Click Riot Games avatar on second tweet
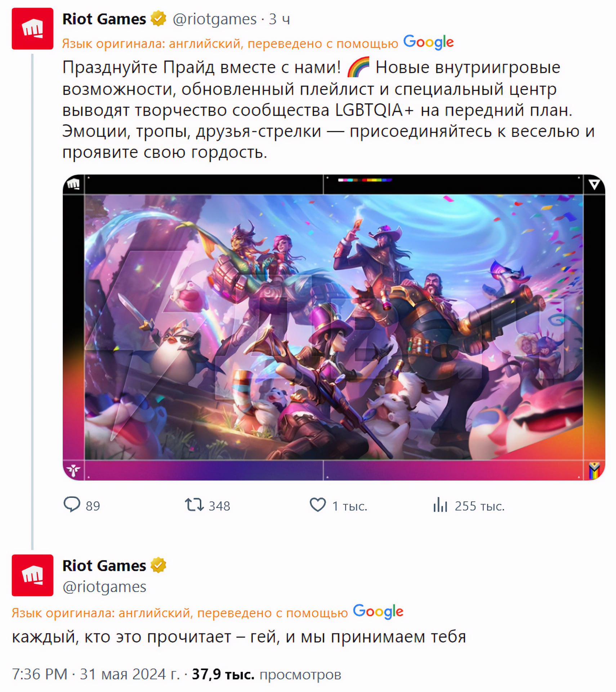This screenshot has width=616, height=692. (32, 575)
